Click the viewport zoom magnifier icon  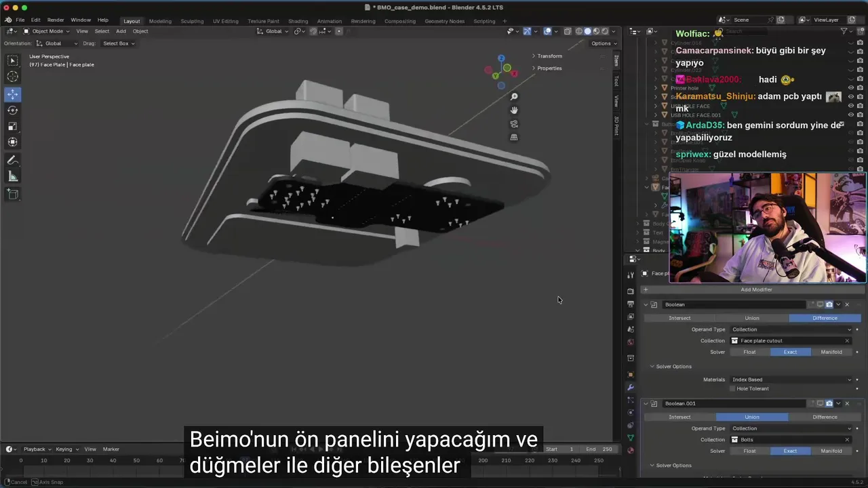pyautogui.click(x=514, y=97)
